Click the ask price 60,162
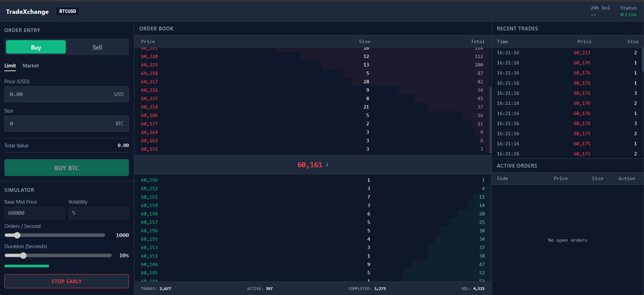The width and height of the screenshot is (644, 295). coord(149,141)
